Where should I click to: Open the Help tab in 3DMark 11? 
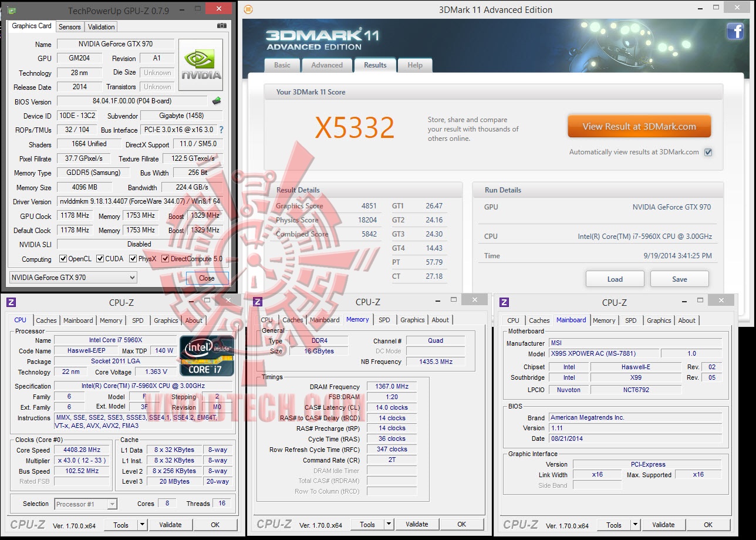[x=415, y=65]
